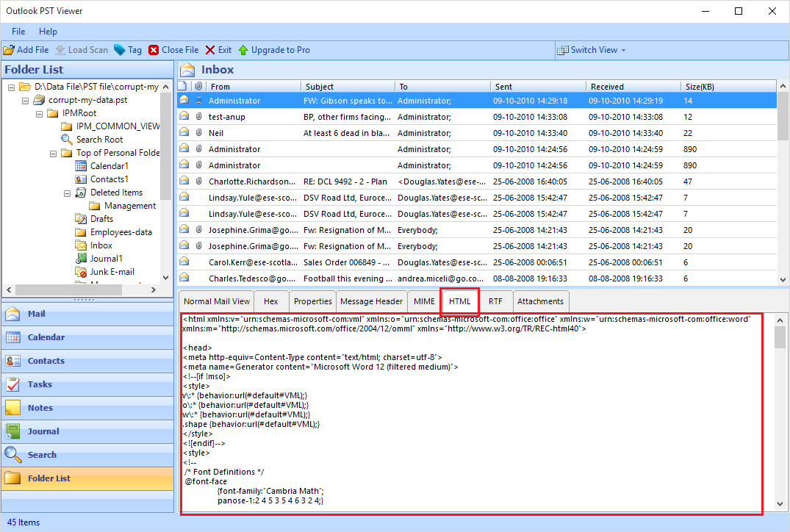Select the Employees-data folder
This screenshot has height=532, width=790.
(113, 231)
